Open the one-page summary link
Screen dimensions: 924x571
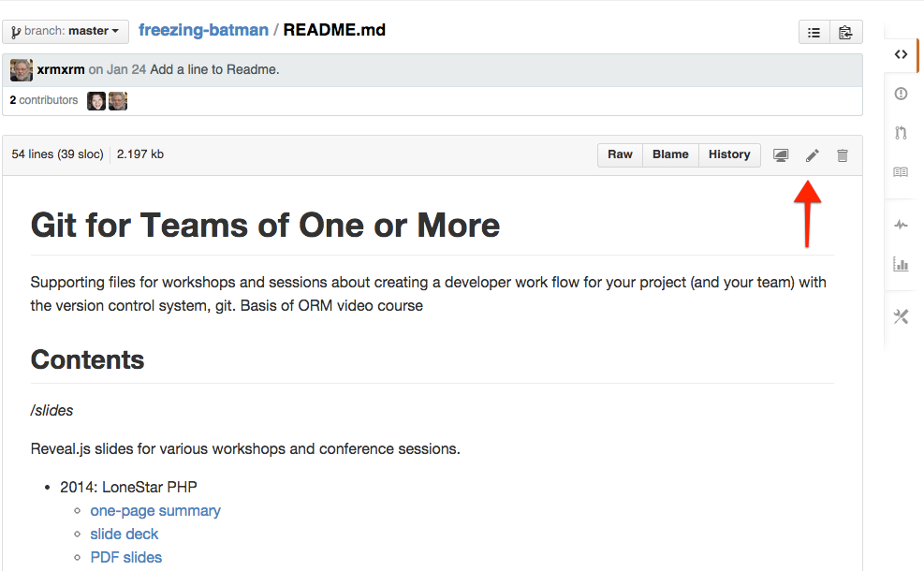pos(155,511)
